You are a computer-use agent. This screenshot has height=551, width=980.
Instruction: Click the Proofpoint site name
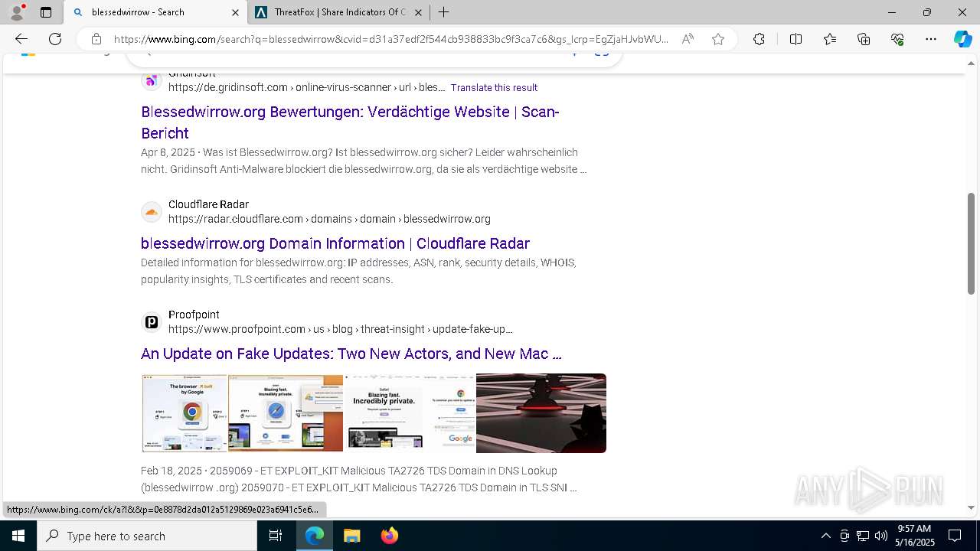click(x=194, y=315)
